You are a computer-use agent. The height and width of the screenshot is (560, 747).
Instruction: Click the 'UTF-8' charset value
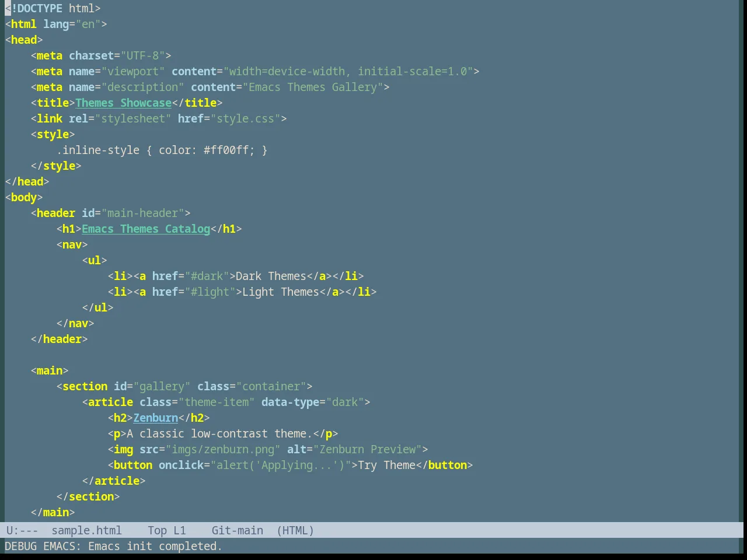point(142,55)
